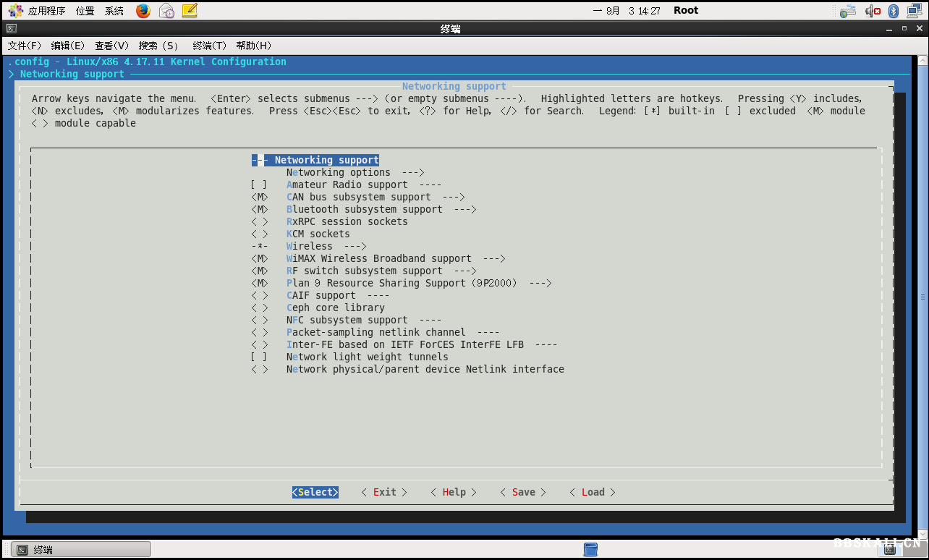Image resolution: width=929 pixels, height=560 pixels.
Task: Expand the Bluetooth subsystem support submenu
Action: [x=362, y=209]
